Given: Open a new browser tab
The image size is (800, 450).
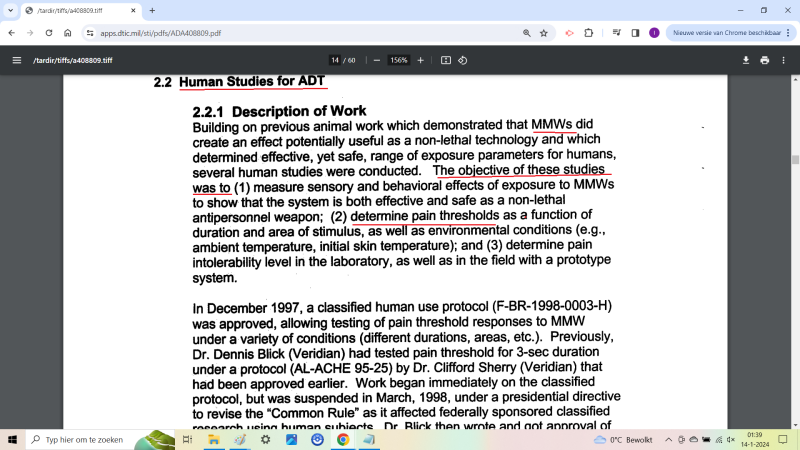Looking at the screenshot, I should pyautogui.click(x=152, y=10).
